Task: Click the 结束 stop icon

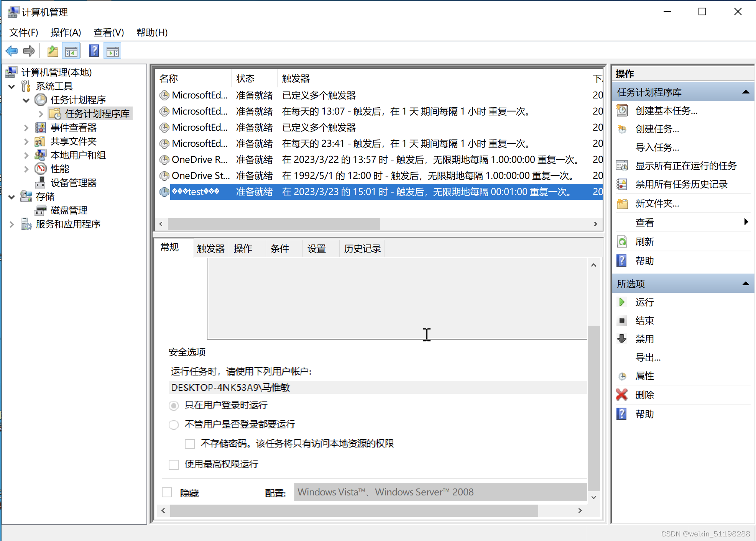Action: 622,321
